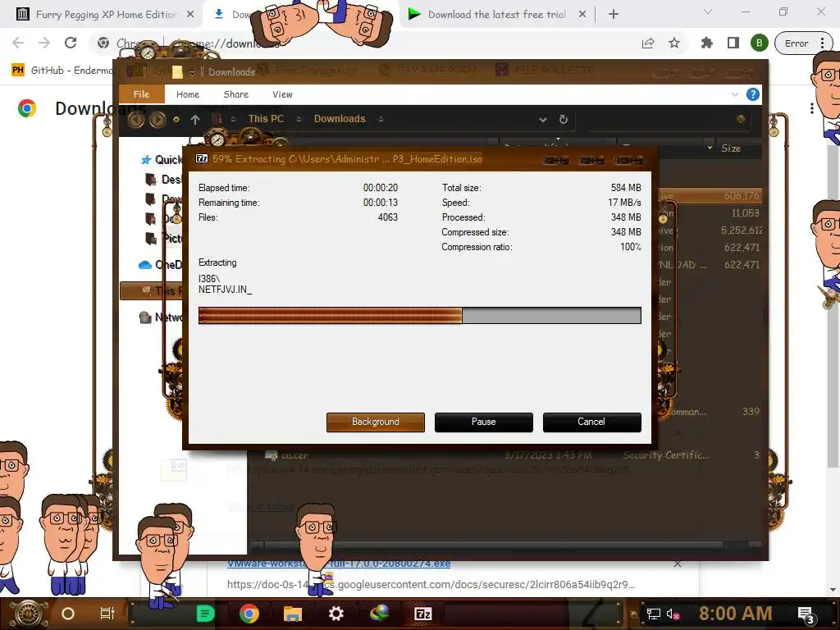Open Explorer Help icon
Screen dimensions: 840x630
[x=753, y=95]
